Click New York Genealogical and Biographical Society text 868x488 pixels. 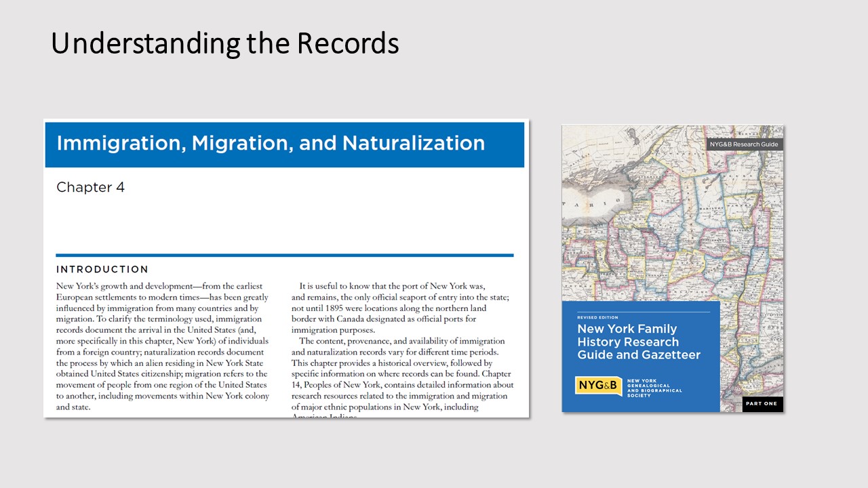tap(654, 388)
